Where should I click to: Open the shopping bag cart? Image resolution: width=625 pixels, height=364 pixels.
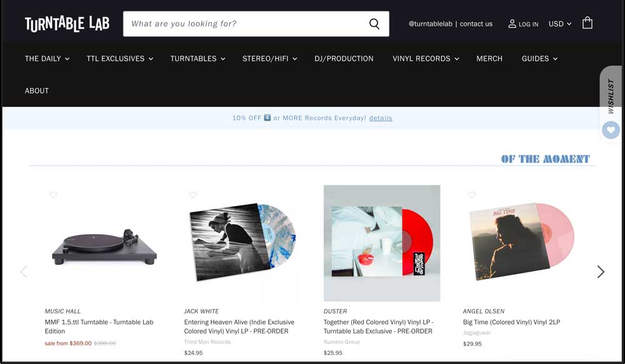pos(587,24)
